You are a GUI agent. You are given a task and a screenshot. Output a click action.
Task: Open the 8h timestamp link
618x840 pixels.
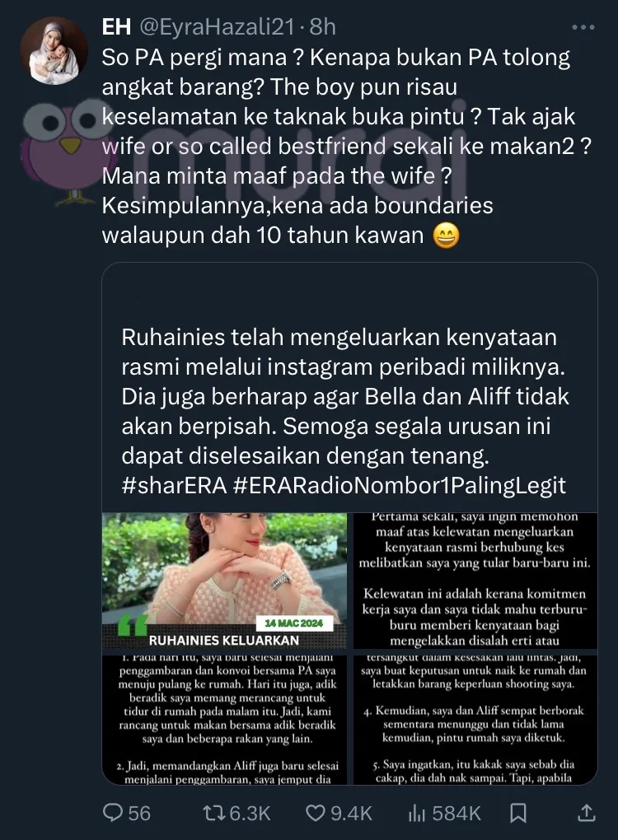tap(323, 27)
